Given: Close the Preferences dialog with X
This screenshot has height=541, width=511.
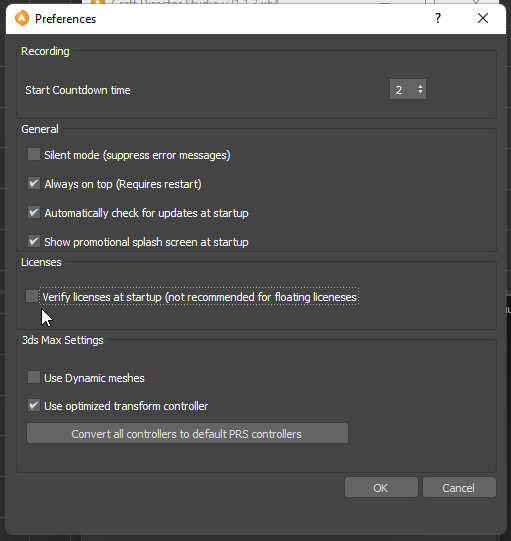Looking at the screenshot, I should [483, 18].
